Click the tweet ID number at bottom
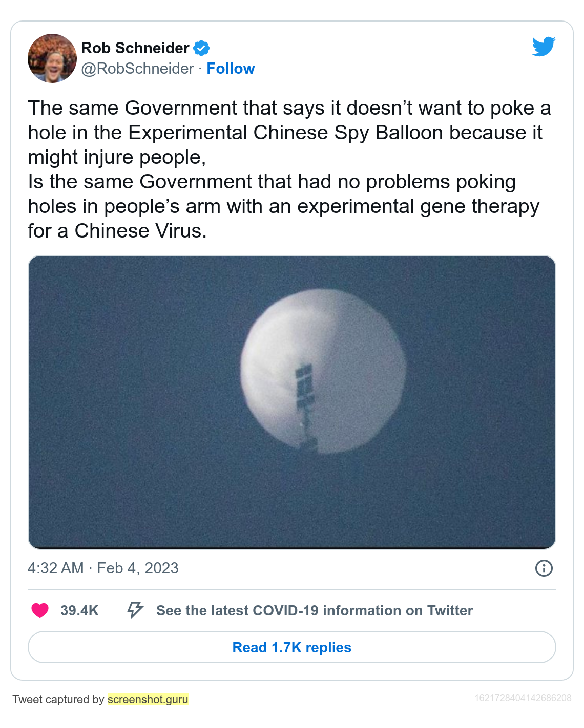584x728 pixels. pyautogui.click(x=523, y=698)
